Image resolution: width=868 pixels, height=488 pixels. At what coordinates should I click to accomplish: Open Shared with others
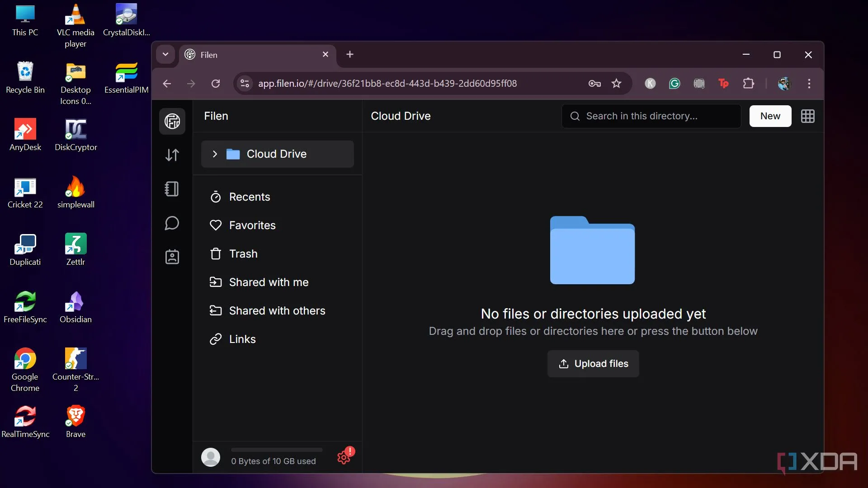[x=278, y=311]
